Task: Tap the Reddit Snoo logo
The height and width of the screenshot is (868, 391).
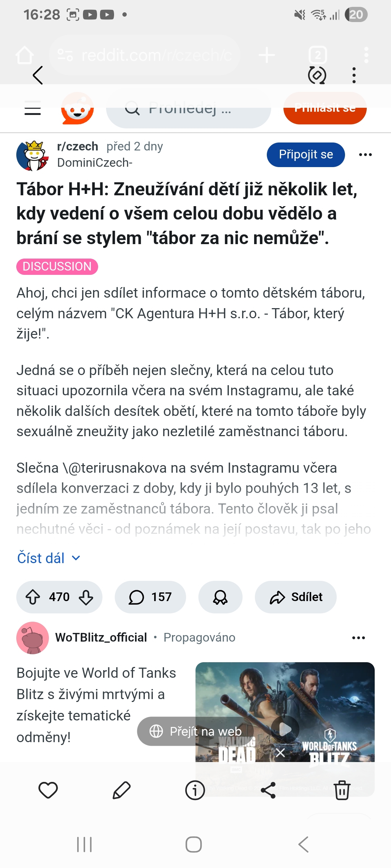Action: [77, 109]
